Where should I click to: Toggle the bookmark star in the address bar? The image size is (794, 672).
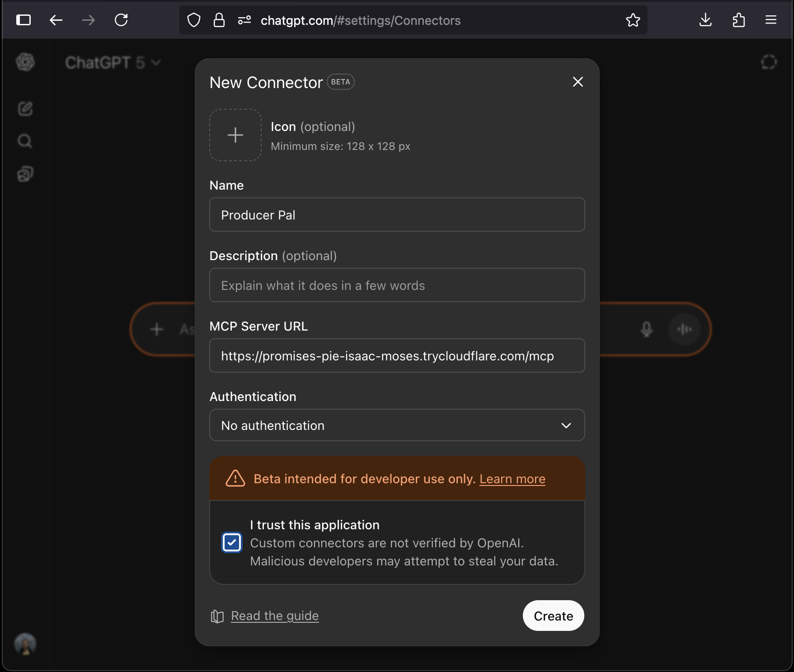(x=633, y=20)
